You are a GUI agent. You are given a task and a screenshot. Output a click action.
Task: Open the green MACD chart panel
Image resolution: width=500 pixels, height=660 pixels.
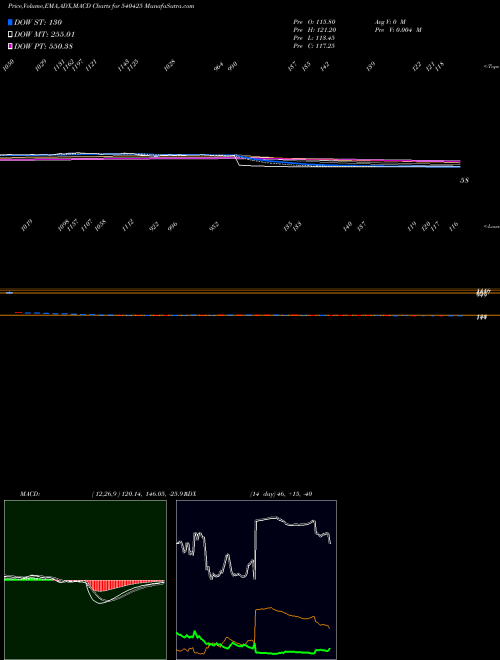(x=85, y=580)
